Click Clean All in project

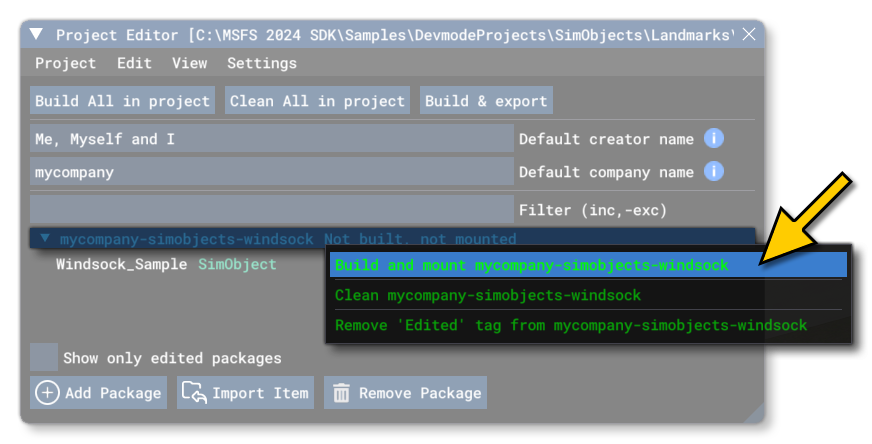click(x=317, y=101)
